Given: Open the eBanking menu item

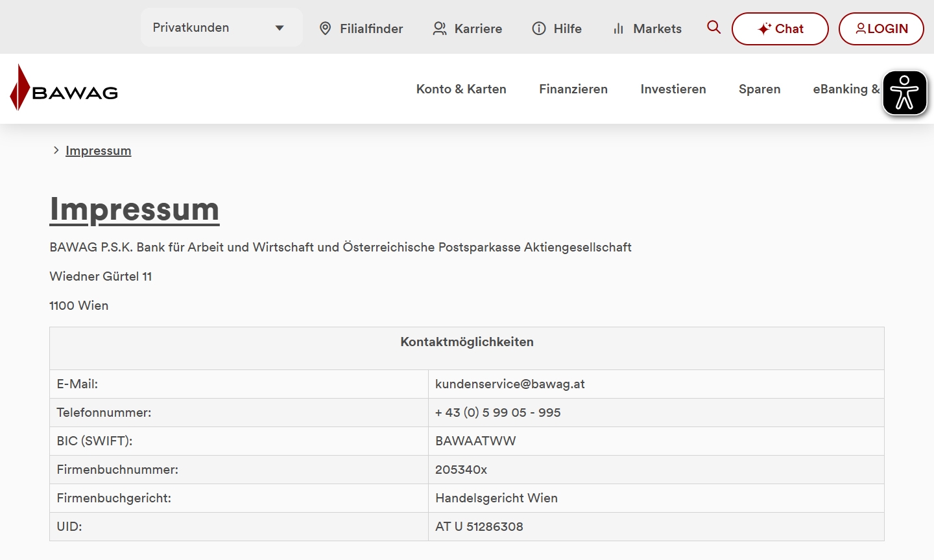Looking at the screenshot, I should pyautogui.click(x=846, y=89).
